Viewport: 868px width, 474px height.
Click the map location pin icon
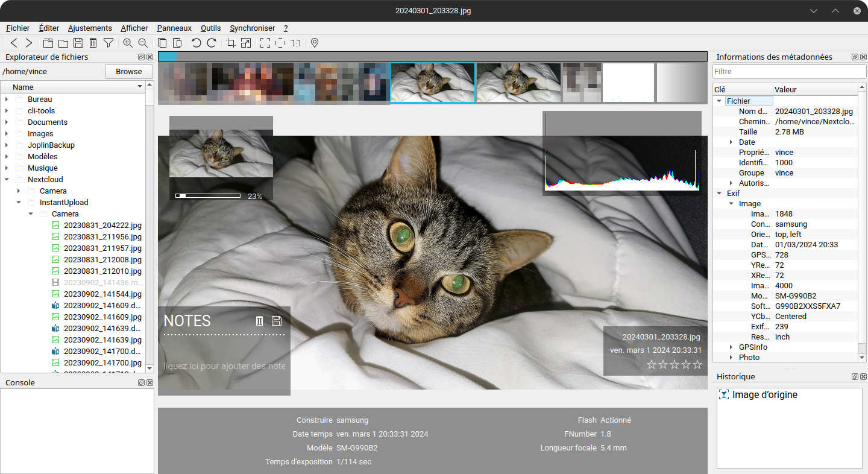click(x=314, y=43)
